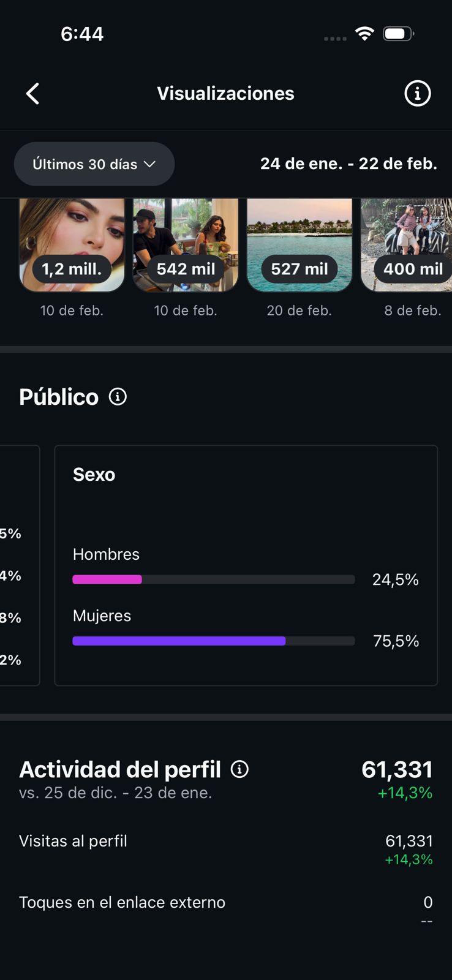Open the 1,2 mill. post thumbnail

[x=72, y=245]
